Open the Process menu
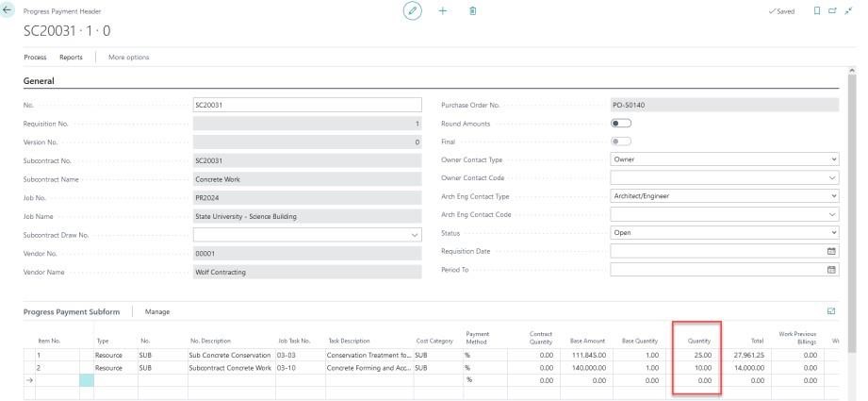The image size is (868, 401). pos(36,58)
